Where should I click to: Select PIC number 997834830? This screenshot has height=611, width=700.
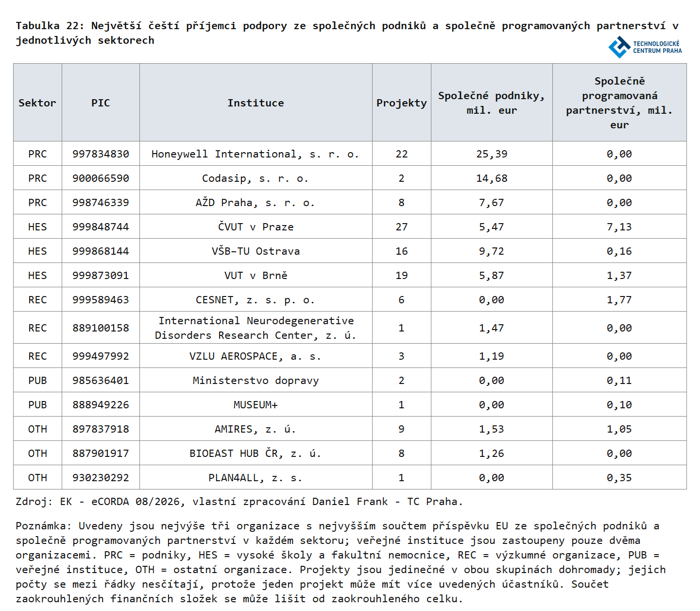point(101,154)
